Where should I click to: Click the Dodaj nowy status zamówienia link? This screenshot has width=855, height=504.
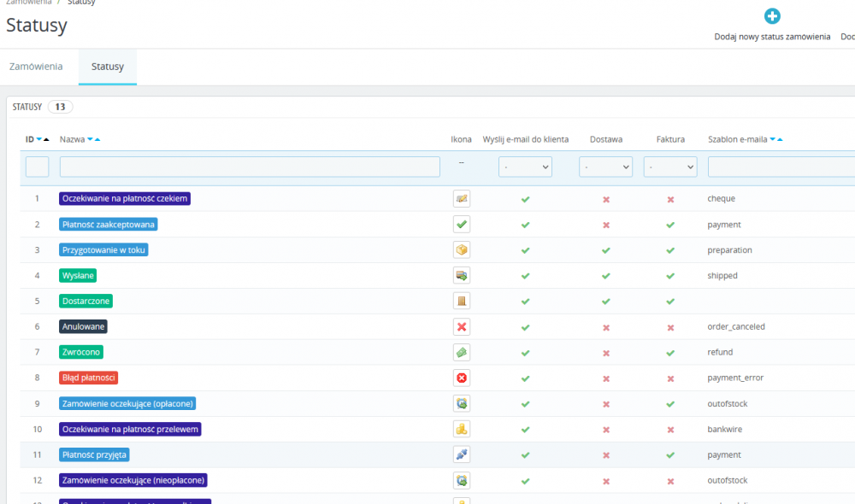click(772, 37)
